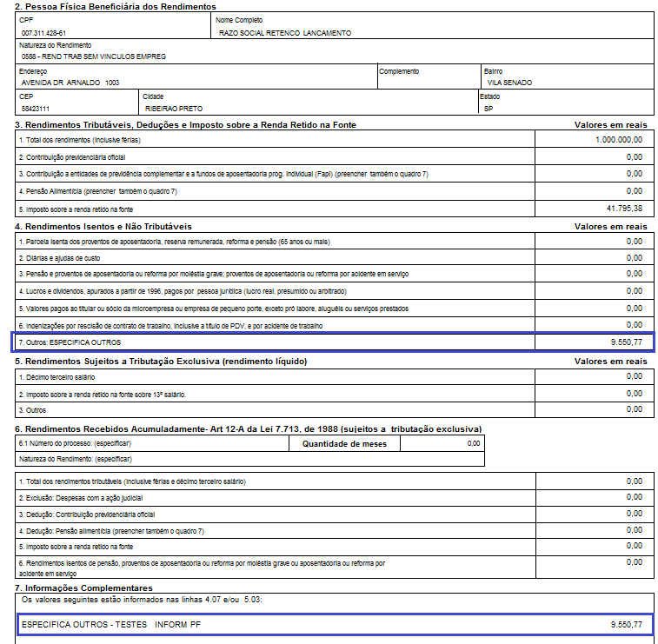Screen dimensions: 658x644
Task: Click heading '7. Informações Complementares'
Action: [83, 588]
